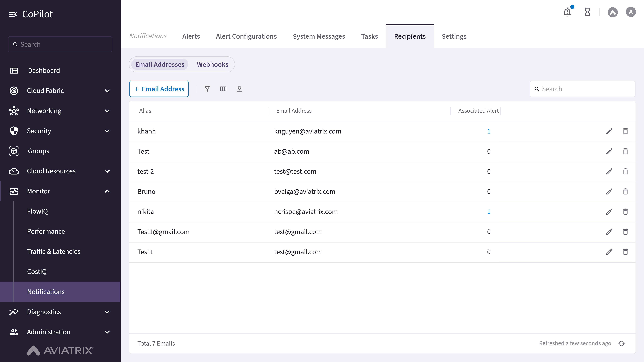Click the sidebar Search field
The image size is (644, 362).
pos(60,44)
